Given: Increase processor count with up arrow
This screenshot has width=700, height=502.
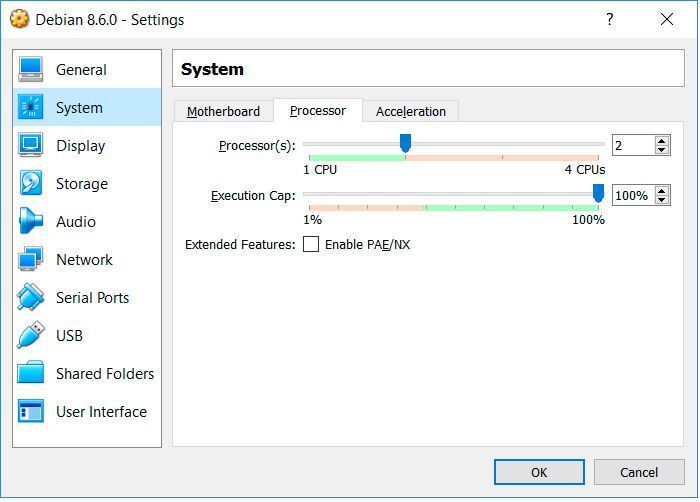Looking at the screenshot, I should point(662,141).
